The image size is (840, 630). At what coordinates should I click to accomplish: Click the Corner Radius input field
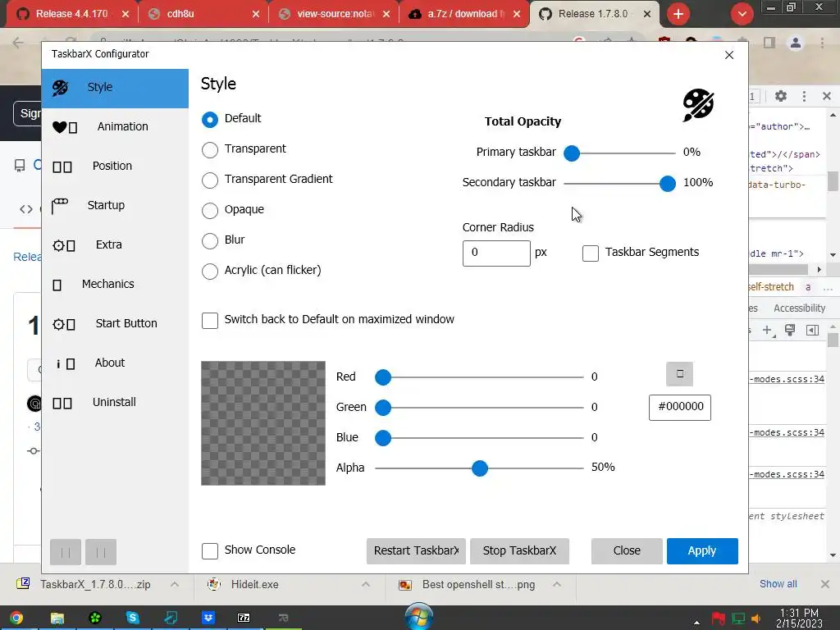click(x=496, y=253)
